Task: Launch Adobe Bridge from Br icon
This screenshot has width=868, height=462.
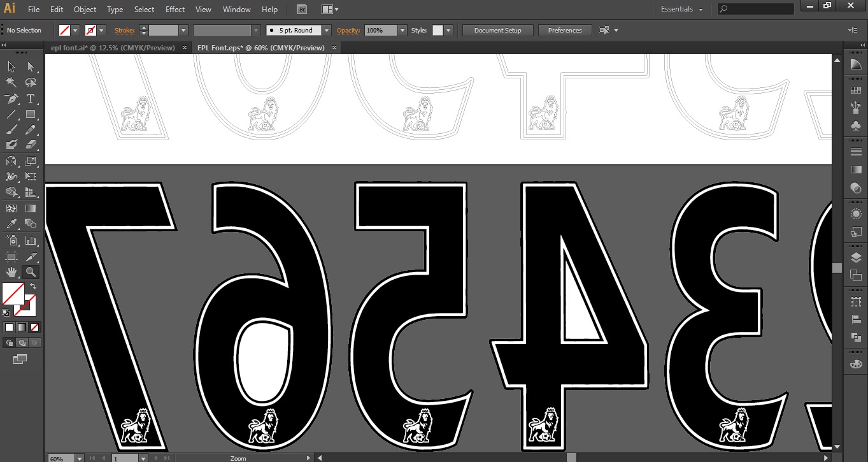Action: coord(302,10)
